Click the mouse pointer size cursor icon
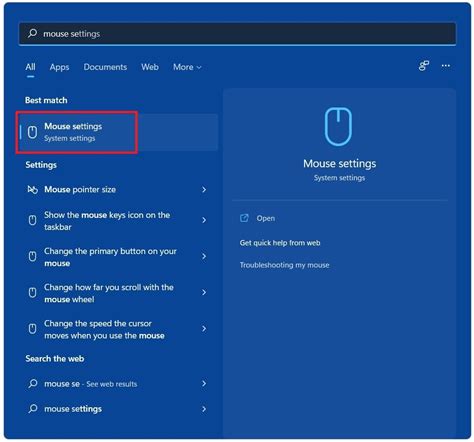The height and width of the screenshot is (442, 474). 32,190
